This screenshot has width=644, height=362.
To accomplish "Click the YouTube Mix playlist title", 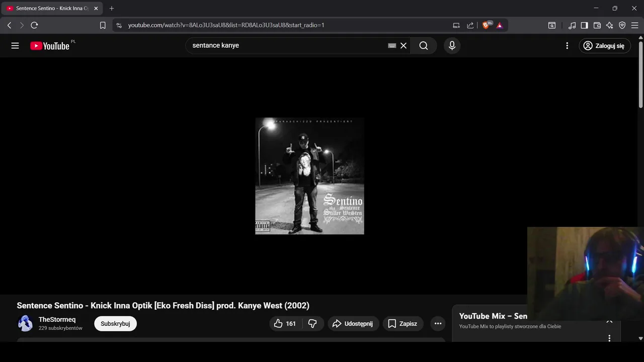I will (x=493, y=316).
